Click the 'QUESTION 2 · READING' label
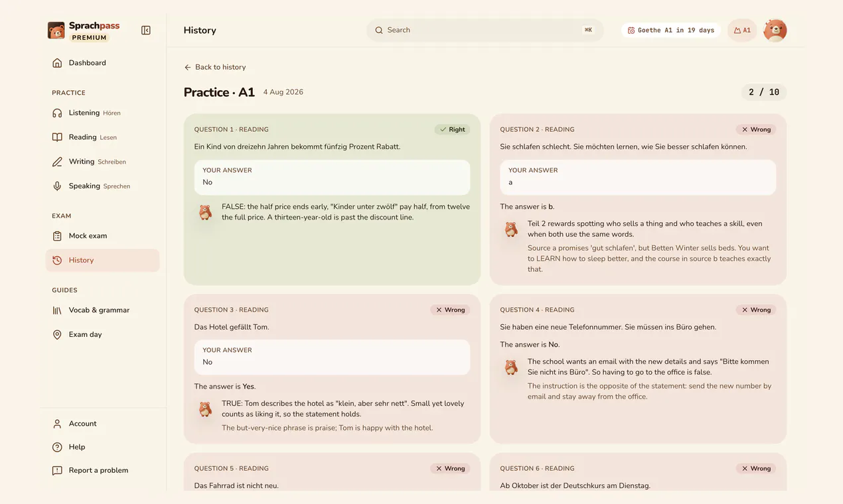 click(537, 130)
